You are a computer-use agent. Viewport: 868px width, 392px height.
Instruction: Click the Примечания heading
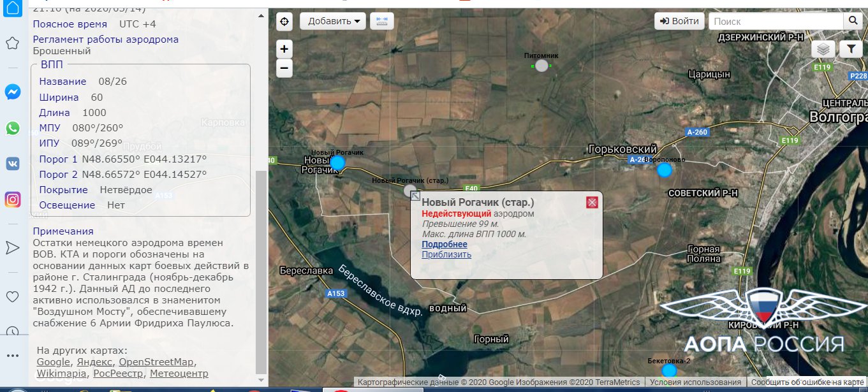[x=63, y=231]
